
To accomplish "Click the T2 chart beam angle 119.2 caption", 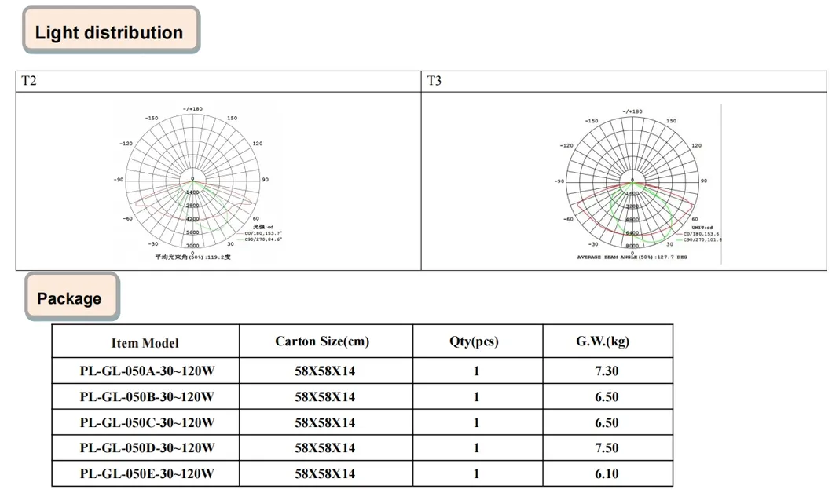I will pos(192,257).
